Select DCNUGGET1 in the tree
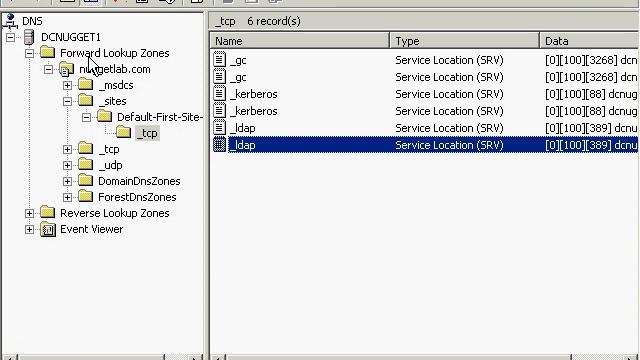The height and width of the screenshot is (360, 640). [x=71, y=37]
